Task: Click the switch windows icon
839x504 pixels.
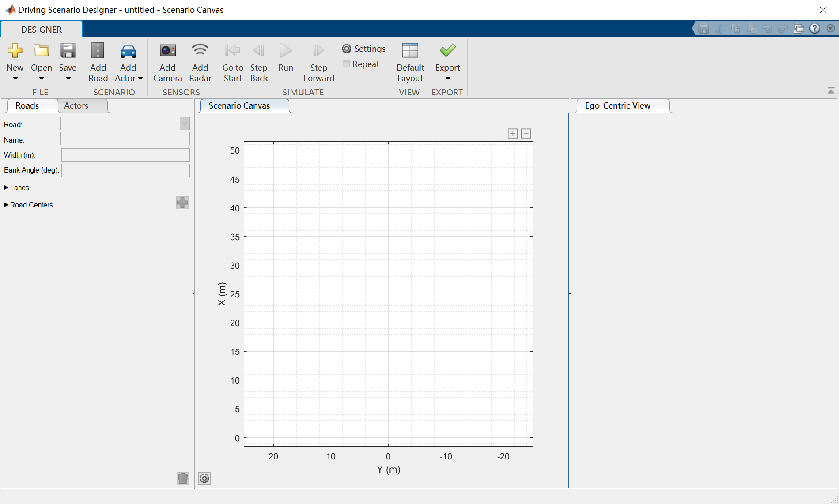Action: click(799, 29)
